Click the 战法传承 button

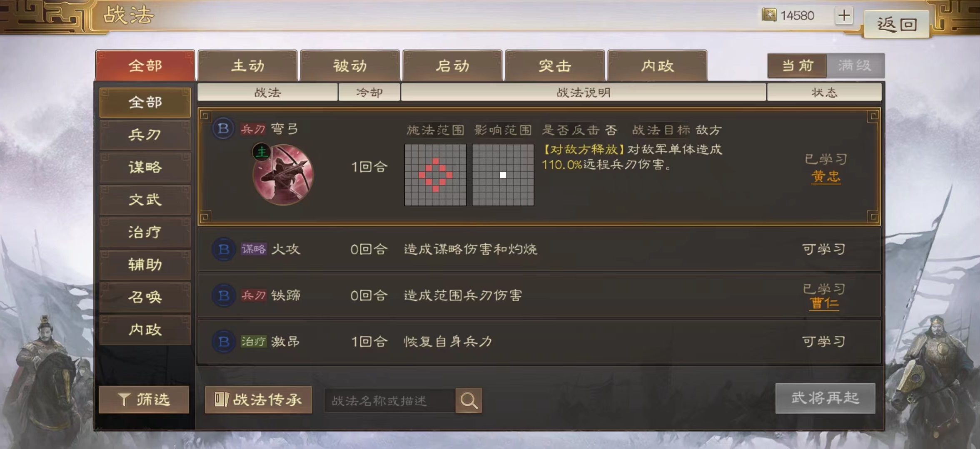click(258, 399)
